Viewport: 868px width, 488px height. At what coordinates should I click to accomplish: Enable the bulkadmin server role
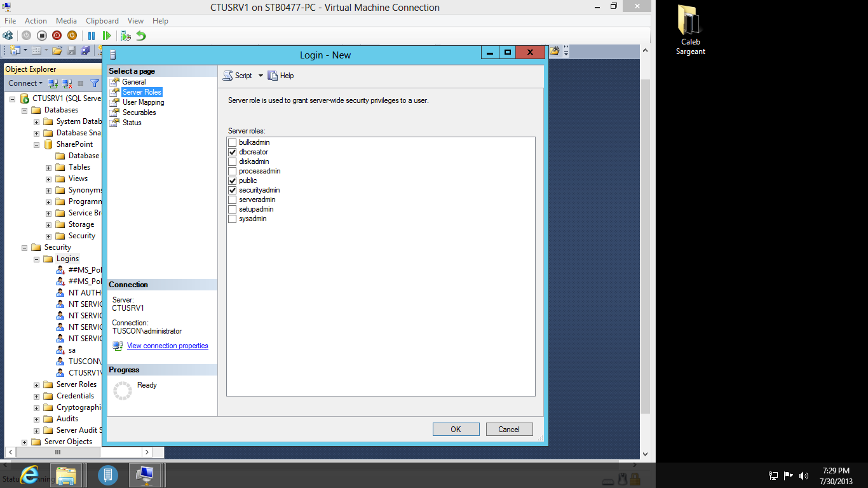233,142
